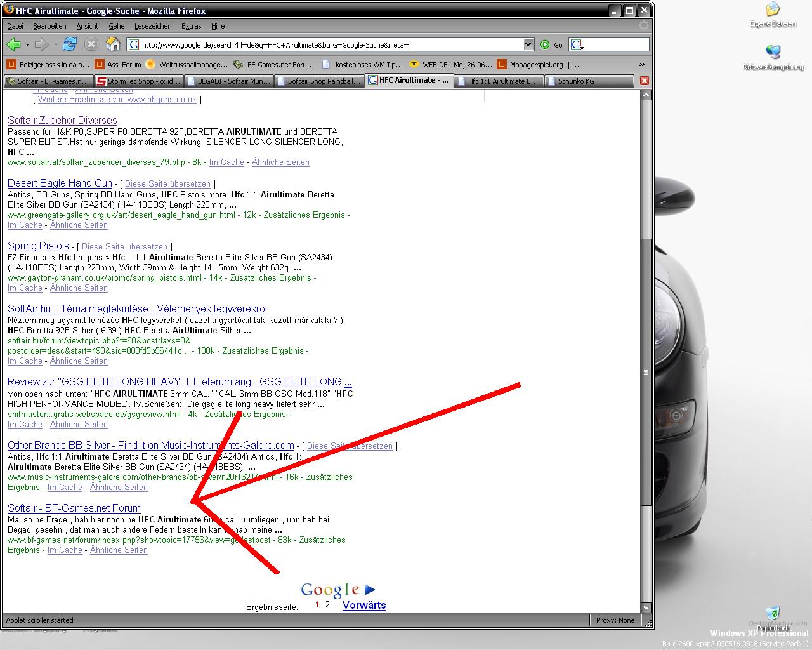Open the Weltfussballmanager bookmark
The image size is (812, 650).
pos(187,64)
